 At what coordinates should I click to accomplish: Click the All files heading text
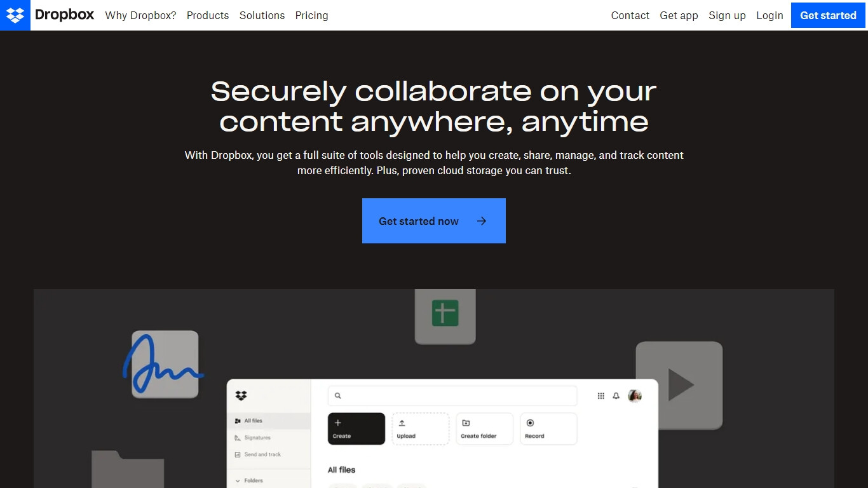click(341, 470)
